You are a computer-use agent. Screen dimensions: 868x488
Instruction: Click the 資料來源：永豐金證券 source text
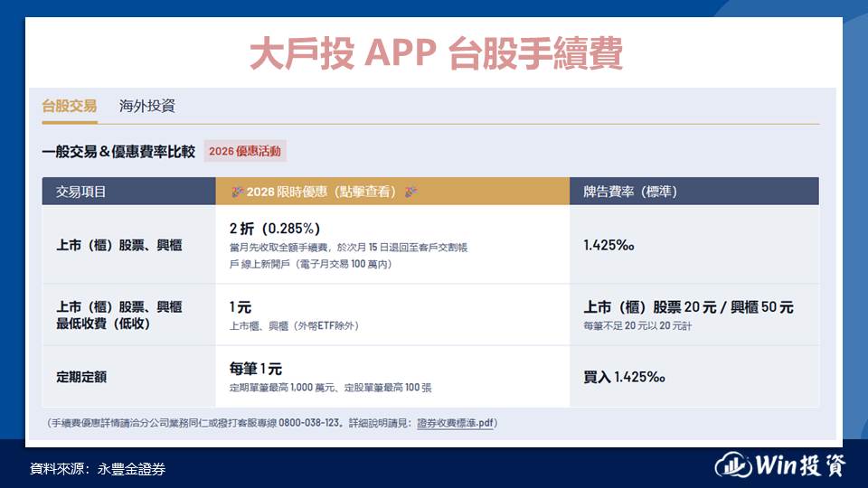(98, 468)
